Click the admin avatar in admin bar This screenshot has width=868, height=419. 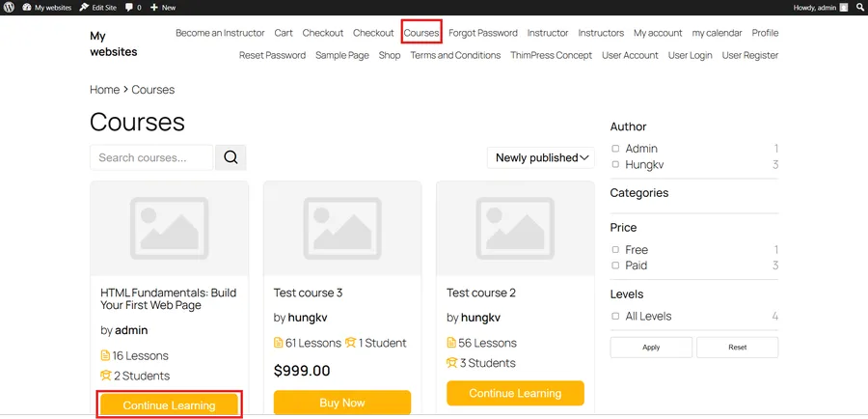click(844, 7)
